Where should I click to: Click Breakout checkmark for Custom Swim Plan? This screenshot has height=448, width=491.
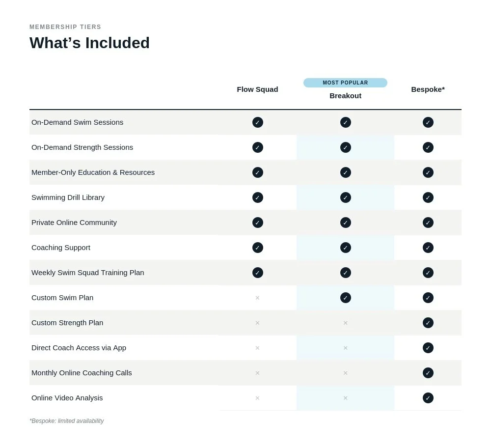[x=345, y=298]
